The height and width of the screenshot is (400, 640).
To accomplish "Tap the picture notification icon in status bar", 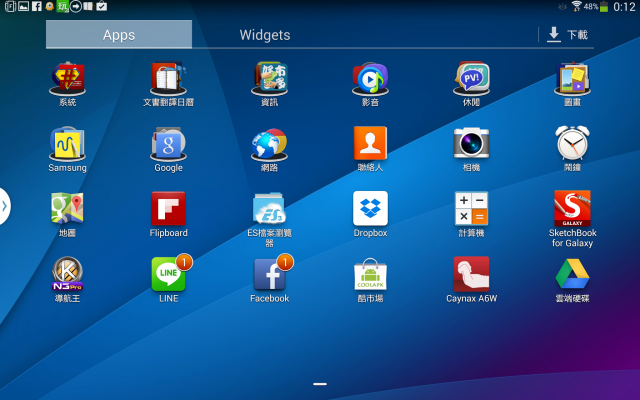I will coord(24,6).
